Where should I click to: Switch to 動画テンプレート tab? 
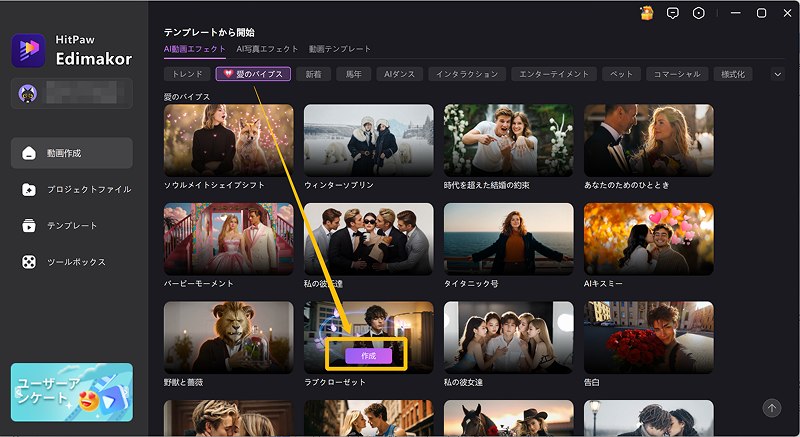(x=339, y=49)
